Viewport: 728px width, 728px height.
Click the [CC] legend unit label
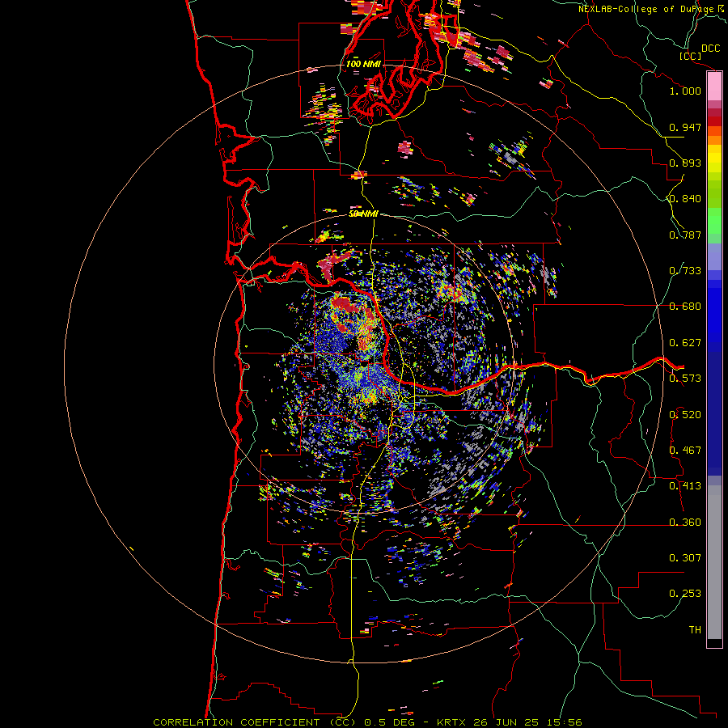pyautogui.click(x=691, y=56)
